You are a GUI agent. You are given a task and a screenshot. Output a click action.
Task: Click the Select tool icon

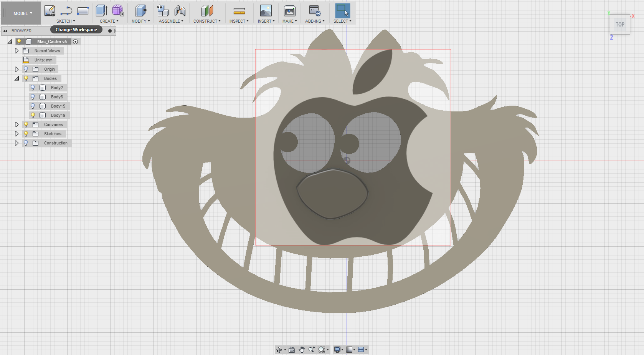coord(343,10)
